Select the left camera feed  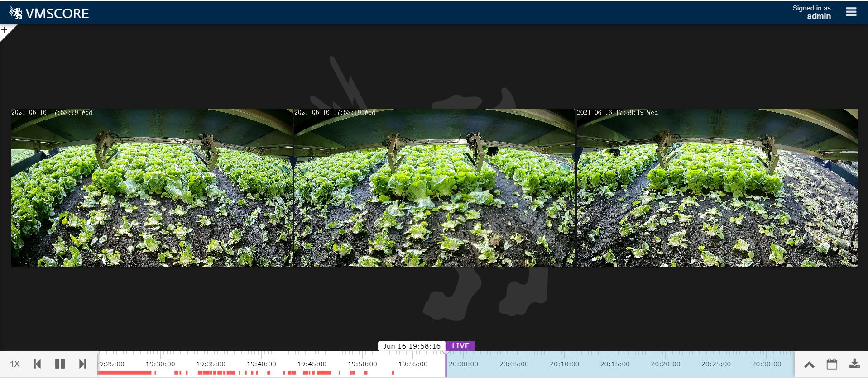152,187
